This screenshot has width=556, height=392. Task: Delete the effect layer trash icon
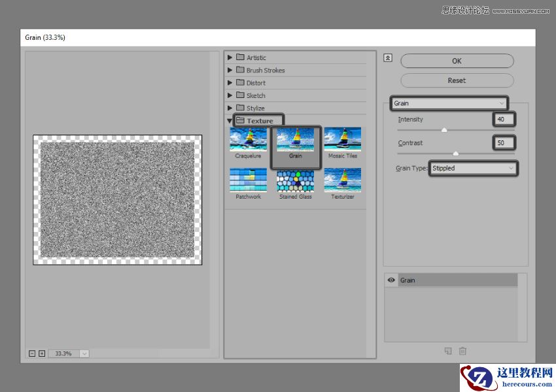462,351
